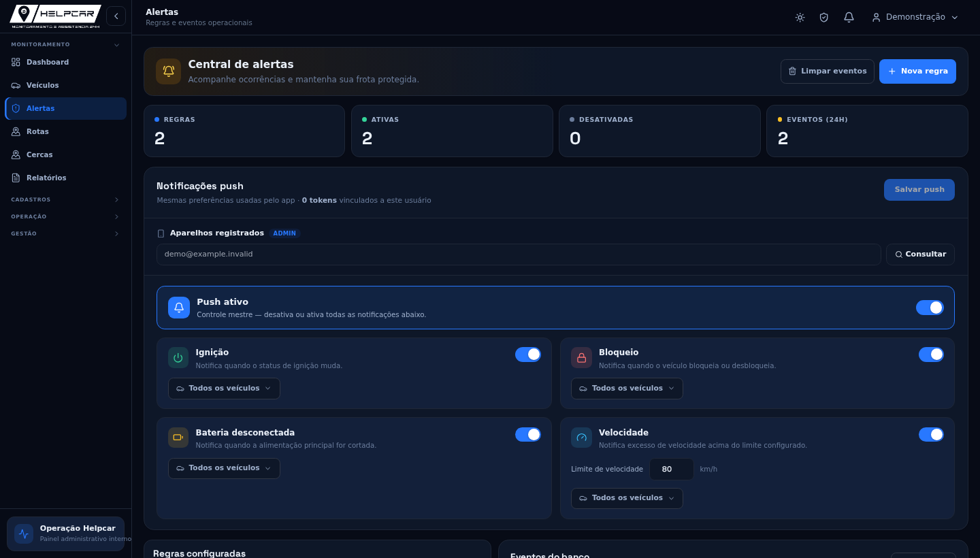Navigate to Cercas in sidebar
Viewport: 980px width, 558px height.
click(x=65, y=154)
